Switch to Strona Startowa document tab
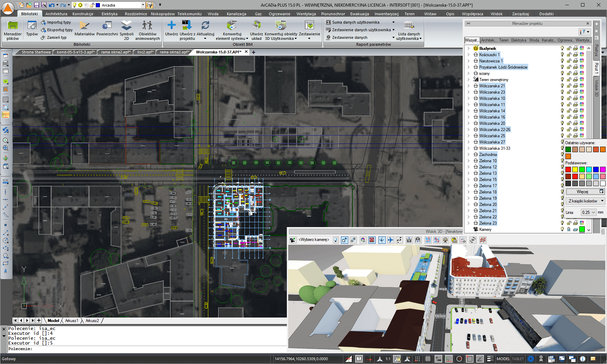607x364 pixels. [x=36, y=52]
